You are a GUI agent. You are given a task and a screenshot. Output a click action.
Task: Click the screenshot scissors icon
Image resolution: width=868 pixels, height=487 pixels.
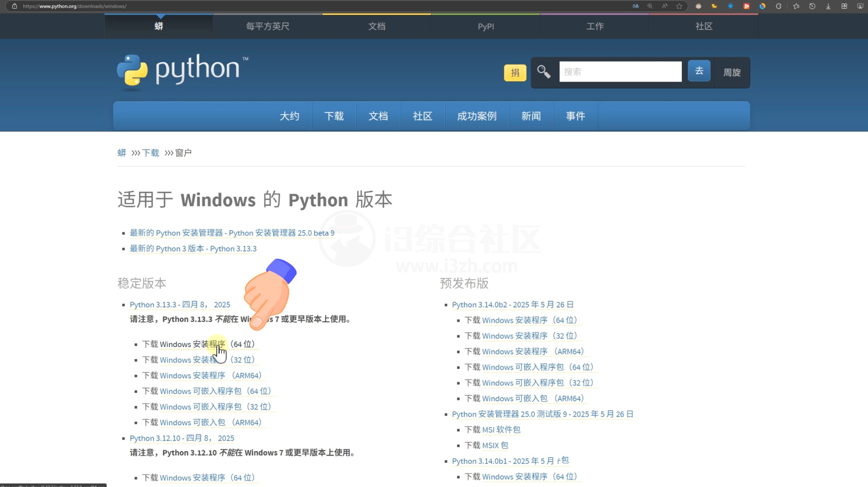coord(860,6)
